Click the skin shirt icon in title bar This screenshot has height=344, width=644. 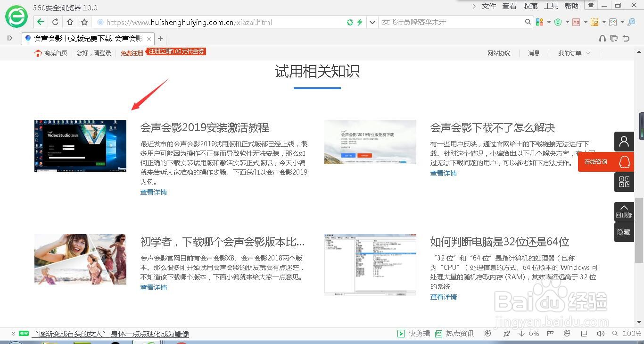[591, 5]
